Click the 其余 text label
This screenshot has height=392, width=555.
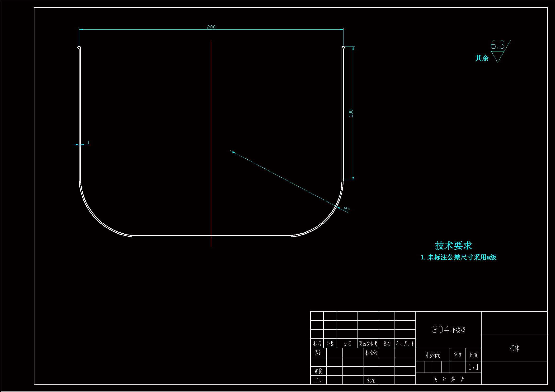[x=482, y=58]
